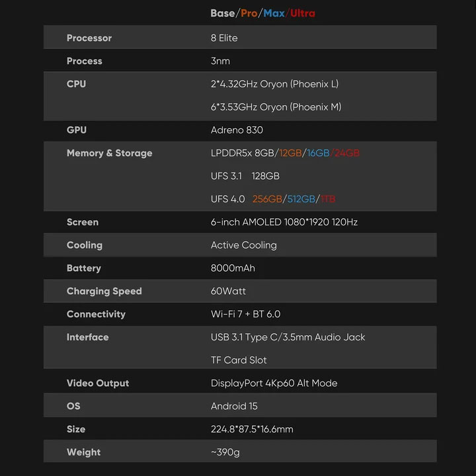Click the AMOLED screen specification text
This screenshot has width=476, height=476.
(284, 222)
